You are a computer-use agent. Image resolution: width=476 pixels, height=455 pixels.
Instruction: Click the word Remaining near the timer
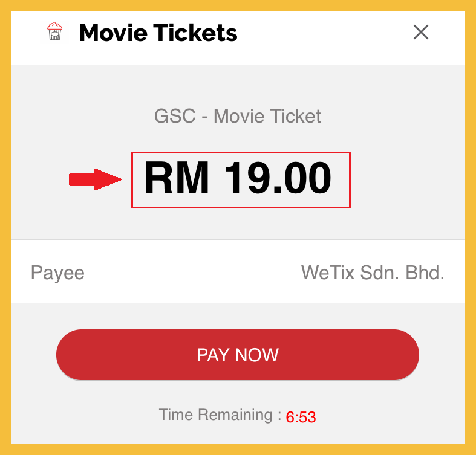point(235,415)
